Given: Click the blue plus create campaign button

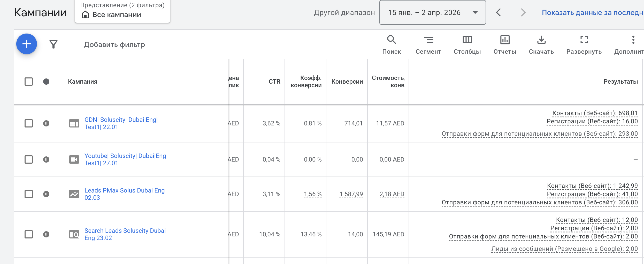Looking at the screenshot, I should 27,44.
